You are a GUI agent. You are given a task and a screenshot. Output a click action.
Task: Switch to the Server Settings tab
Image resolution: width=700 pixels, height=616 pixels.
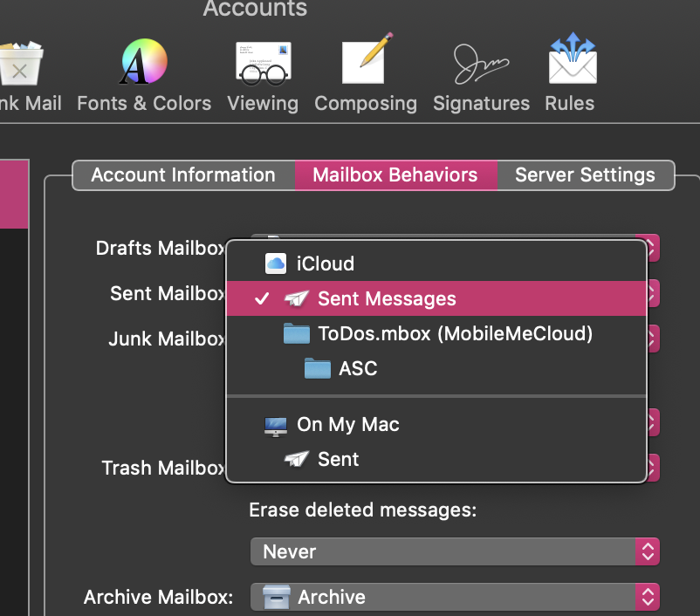(x=585, y=175)
